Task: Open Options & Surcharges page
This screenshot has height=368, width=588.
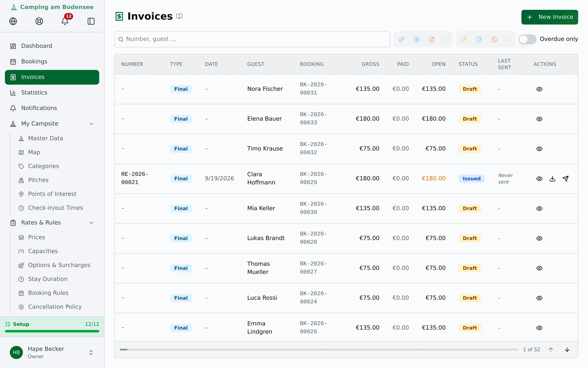Action: point(57,265)
